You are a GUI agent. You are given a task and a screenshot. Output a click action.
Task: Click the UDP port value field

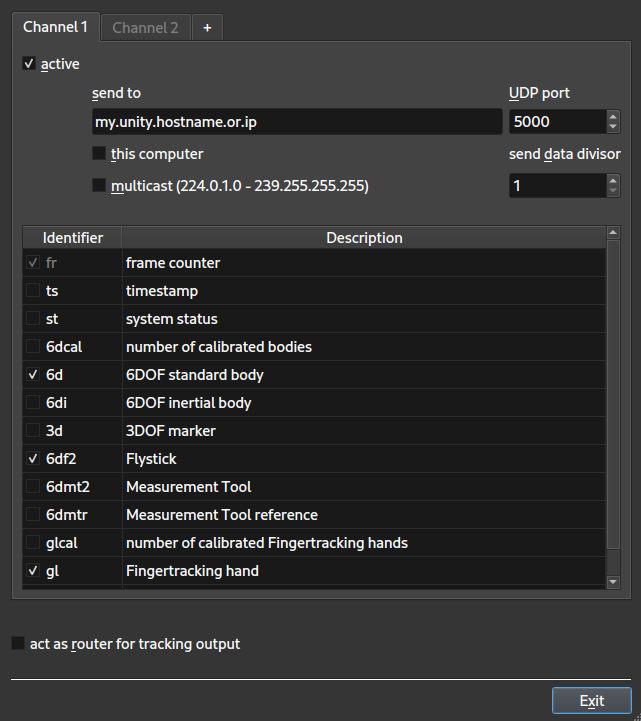coord(557,122)
